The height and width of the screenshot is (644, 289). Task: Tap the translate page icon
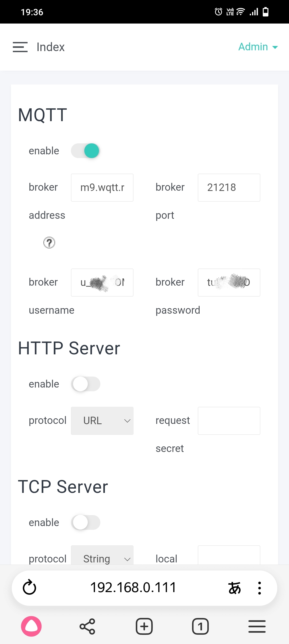pyautogui.click(x=234, y=588)
